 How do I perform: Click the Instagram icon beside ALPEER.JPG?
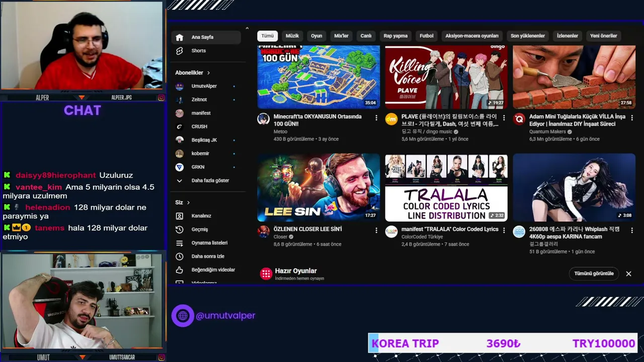tap(161, 98)
